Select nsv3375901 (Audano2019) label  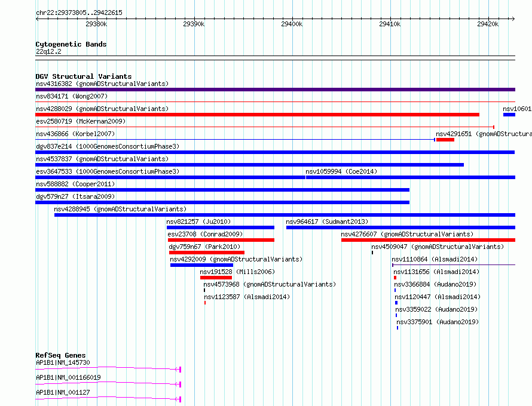438,322
